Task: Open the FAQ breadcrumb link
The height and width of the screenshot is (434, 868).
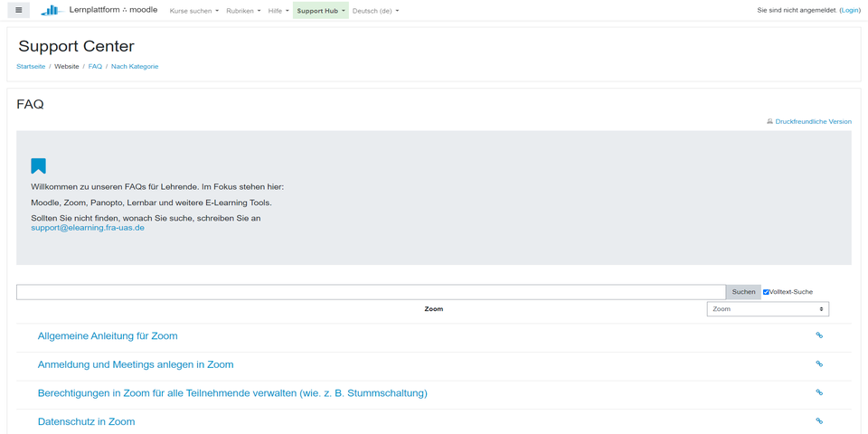Action: [95, 66]
